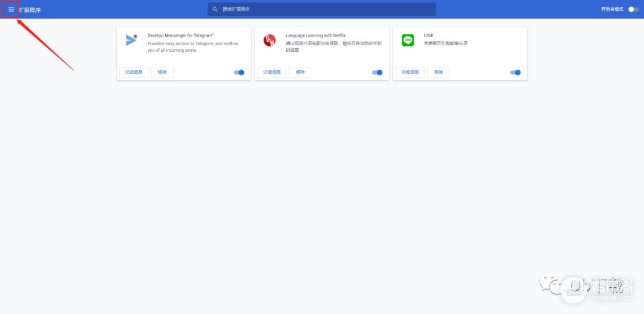
Task: Click the Desktop Messenger for Telegram icon
Action: click(x=131, y=40)
